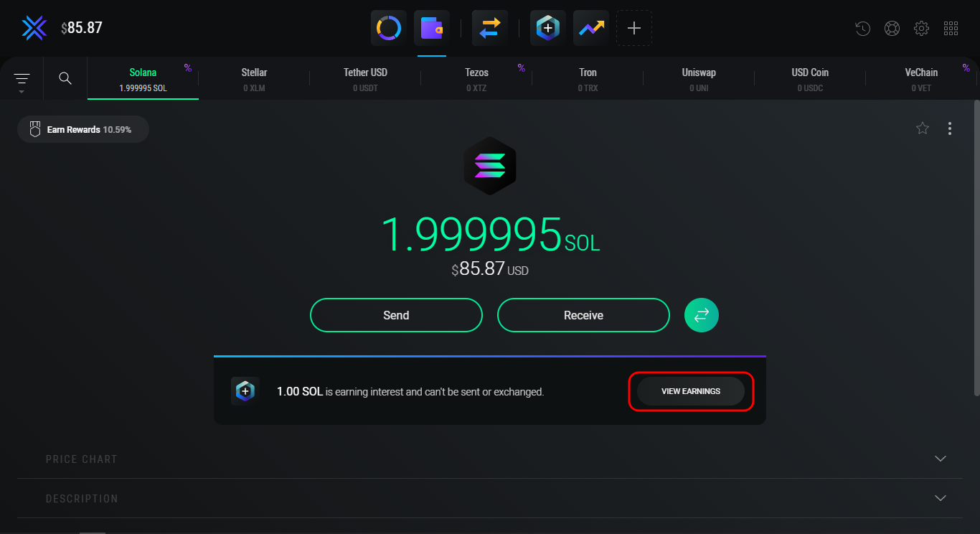Open the Wallet icon in top bar
The width and height of the screenshot is (980, 534).
point(432,29)
